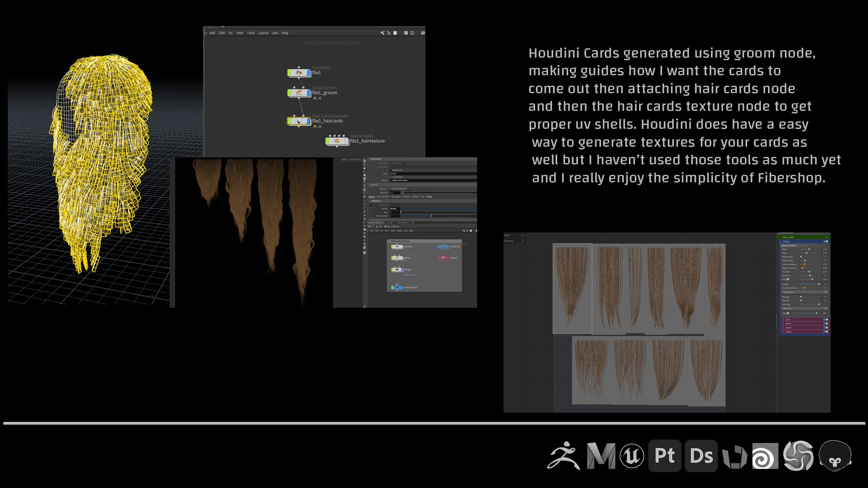Screen dimensions: 868x488
Task: Click the tree layout icon in top network toolbar
Action: point(389,33)
